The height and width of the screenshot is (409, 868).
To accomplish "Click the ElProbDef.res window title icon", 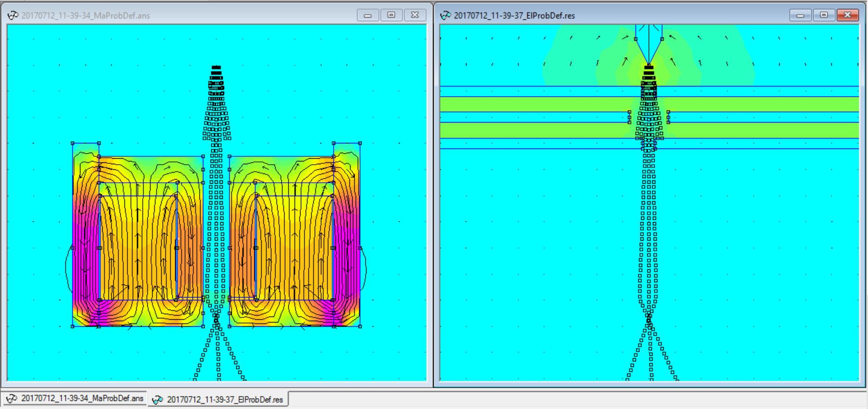I will [445, 15].
